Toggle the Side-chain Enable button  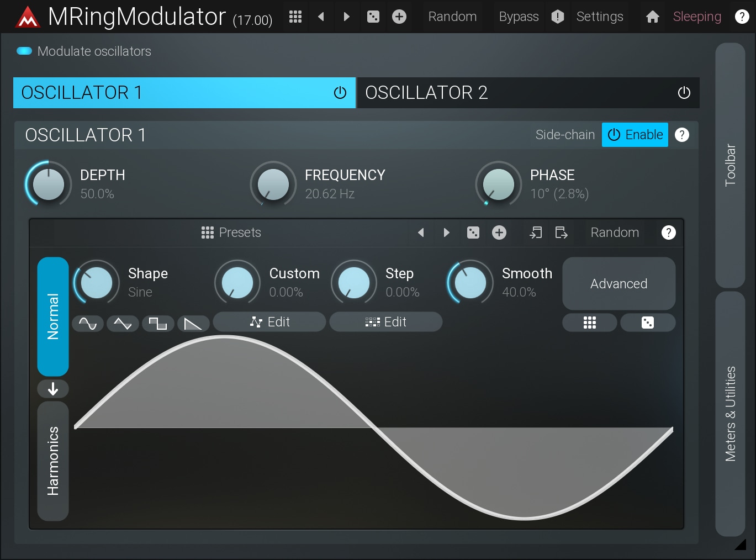click(635, 135)
